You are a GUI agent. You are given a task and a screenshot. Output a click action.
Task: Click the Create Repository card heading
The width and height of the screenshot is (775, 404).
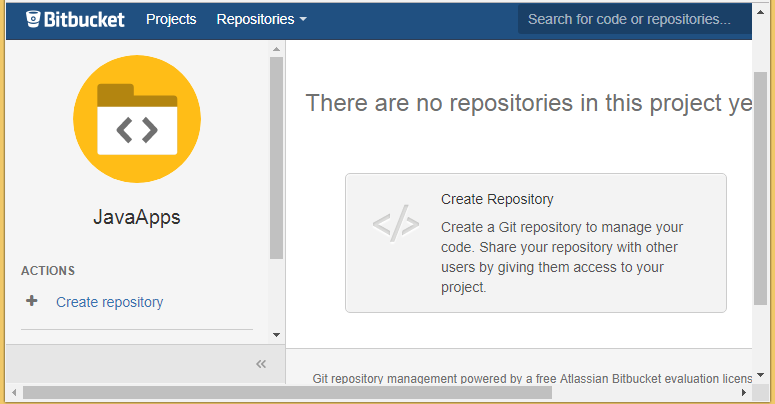(x=497, y=199)
